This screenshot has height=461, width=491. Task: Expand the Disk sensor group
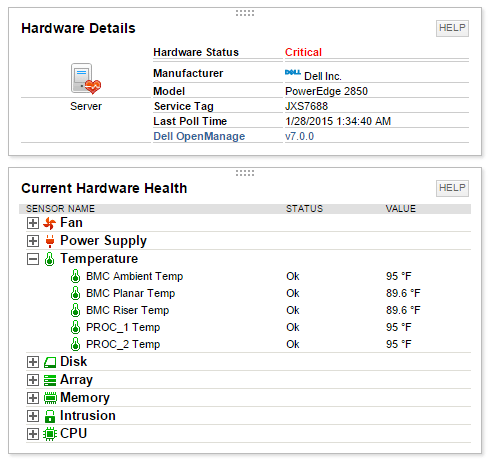(33, 362)
